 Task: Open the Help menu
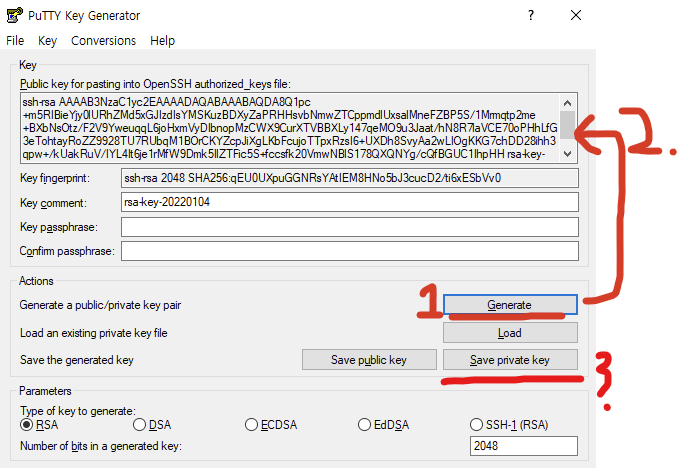tap(162, 41)
